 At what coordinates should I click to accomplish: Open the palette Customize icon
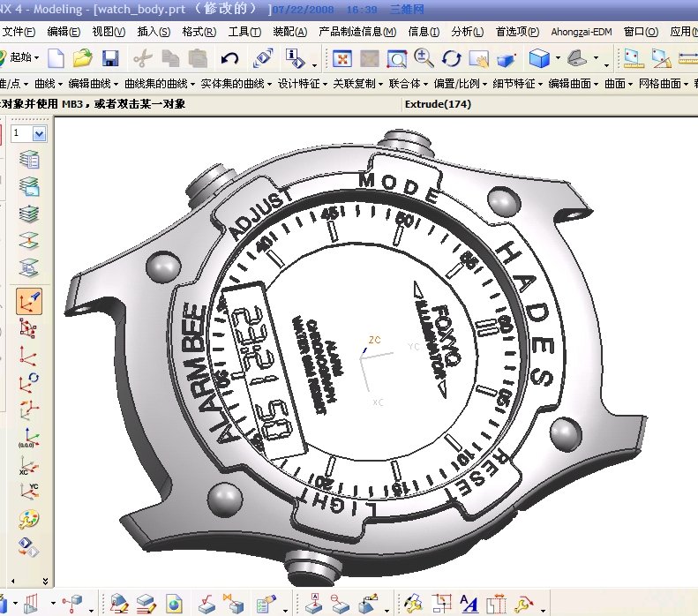point(29,520)
